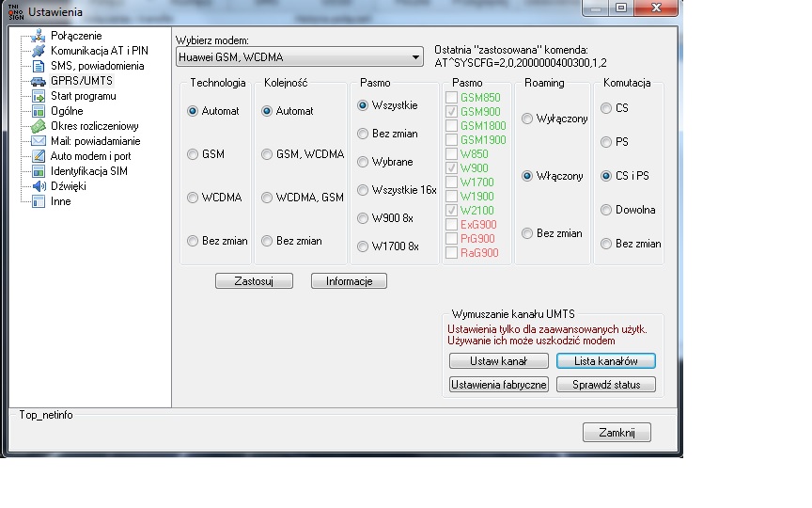Screen dimensions: 812x508
Task: Choose Wyłączony roaming option
Action: point(527,119)
